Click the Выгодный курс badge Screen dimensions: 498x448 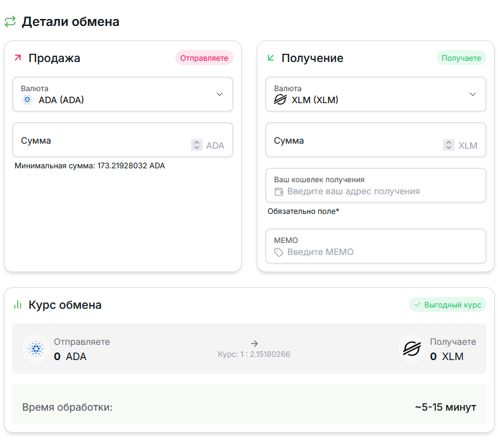pos(447,305)
